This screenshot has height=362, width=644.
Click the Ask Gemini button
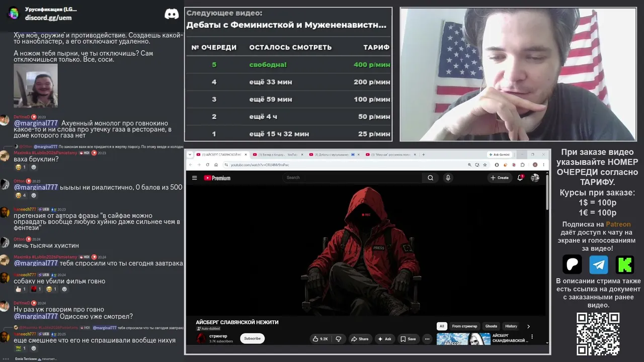[500, 154]
